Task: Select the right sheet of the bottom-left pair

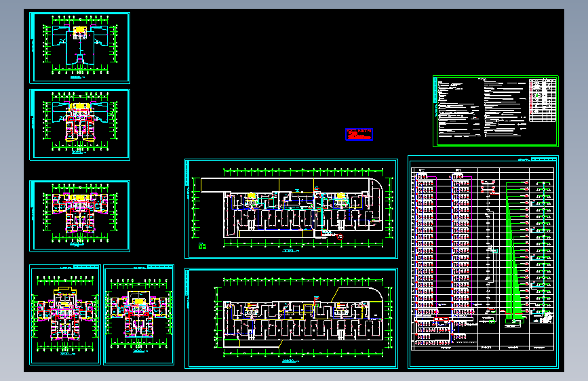Action: pos(139,315)
